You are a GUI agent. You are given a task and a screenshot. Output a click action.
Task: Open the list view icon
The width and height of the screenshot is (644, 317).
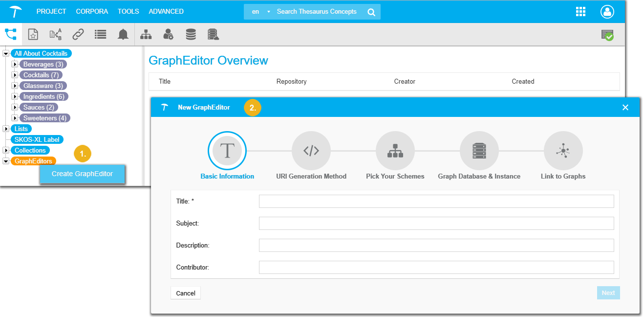[x=101, y=34]
